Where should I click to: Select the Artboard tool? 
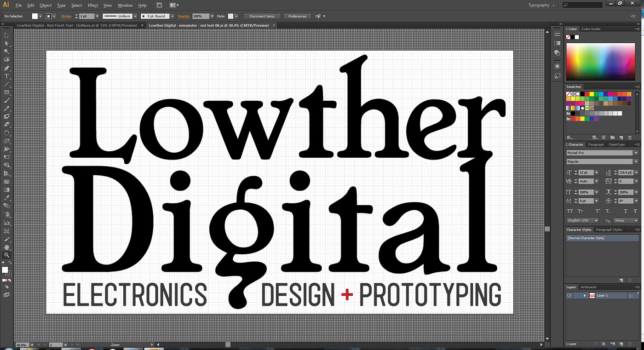pos(6,231)
